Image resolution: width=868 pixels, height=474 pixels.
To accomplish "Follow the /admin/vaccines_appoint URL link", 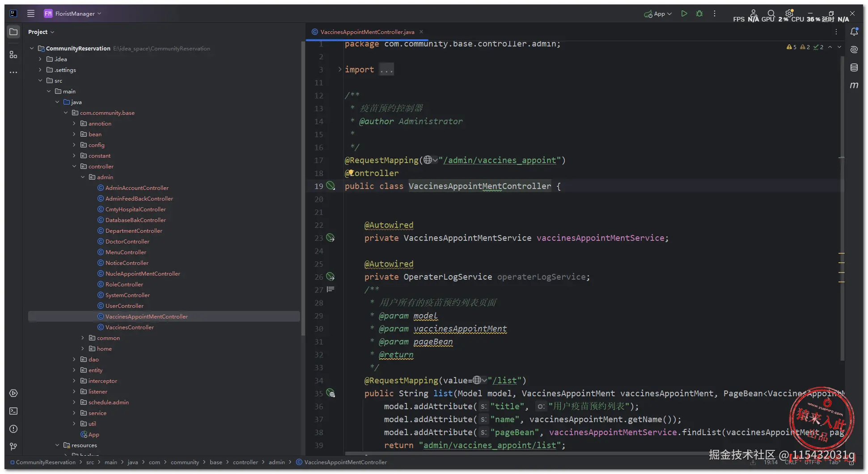I will (500, 160).
